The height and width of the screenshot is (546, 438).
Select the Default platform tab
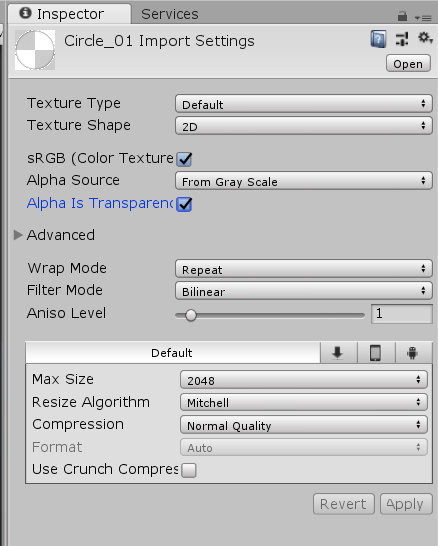pos(172,353)
